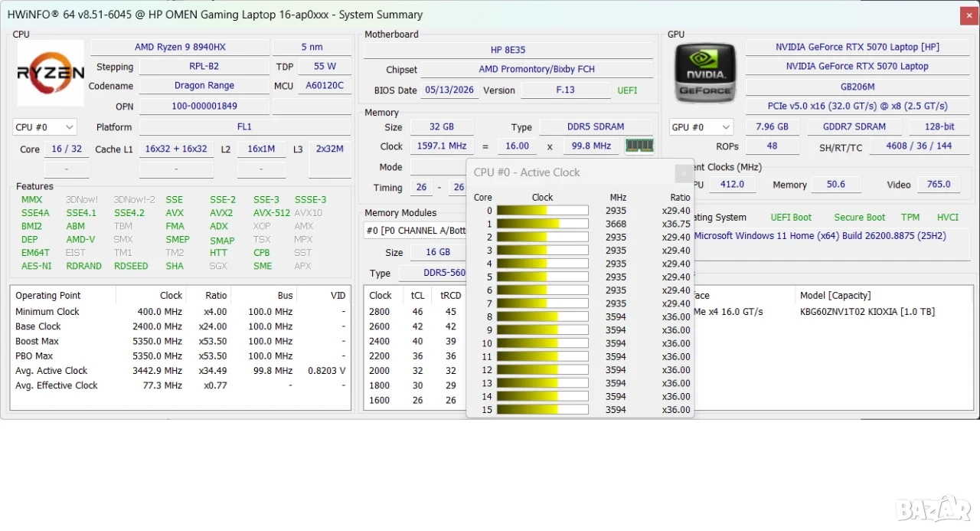
Task: Click the Secure Boot label
Action: pos(859,218)
